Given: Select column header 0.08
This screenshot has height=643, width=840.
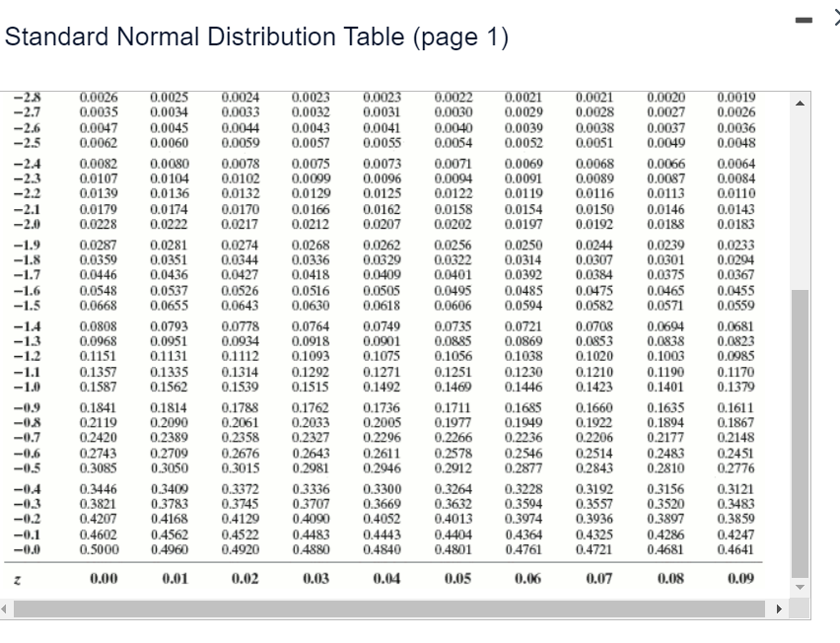Looking at the screenshot, I should (670, 579).
